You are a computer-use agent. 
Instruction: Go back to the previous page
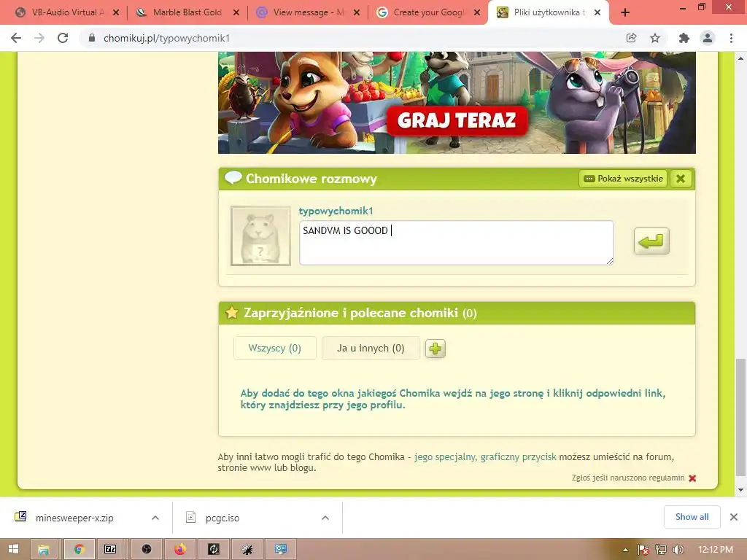click(x=16, y=38)
